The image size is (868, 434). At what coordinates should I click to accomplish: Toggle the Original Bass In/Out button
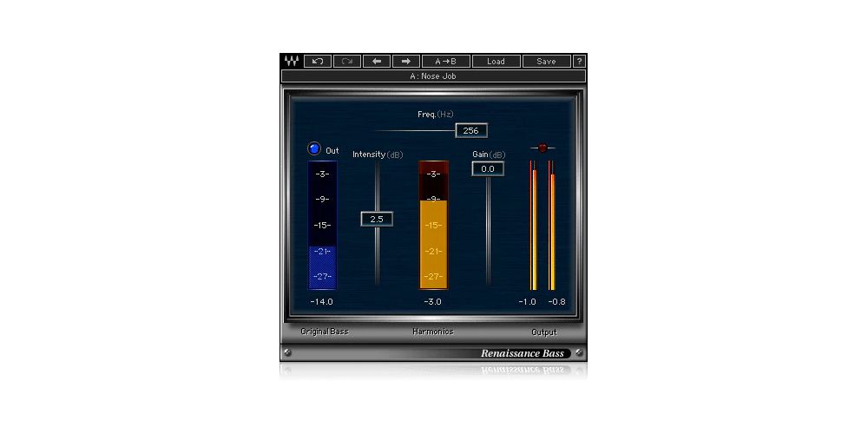tap(314, 149)
